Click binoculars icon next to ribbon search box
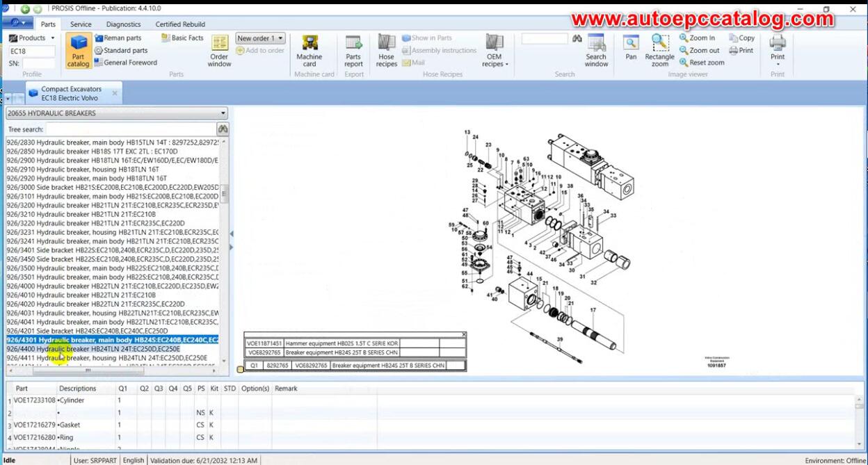The height and width of the screenshot is (465, 868). 577,39
